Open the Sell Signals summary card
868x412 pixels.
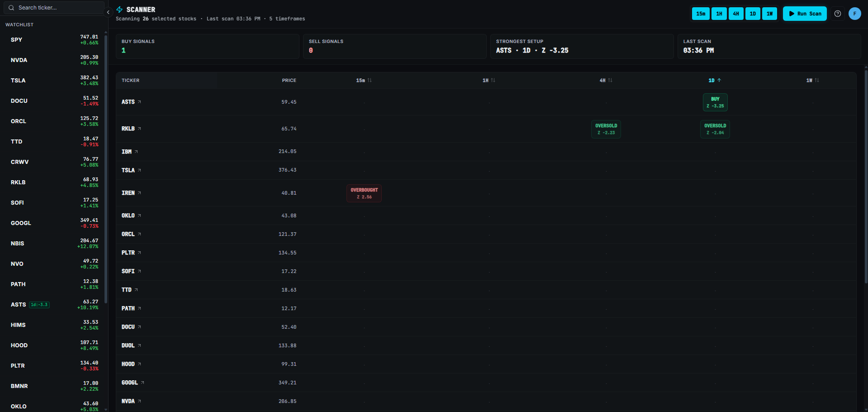(395, 46)
